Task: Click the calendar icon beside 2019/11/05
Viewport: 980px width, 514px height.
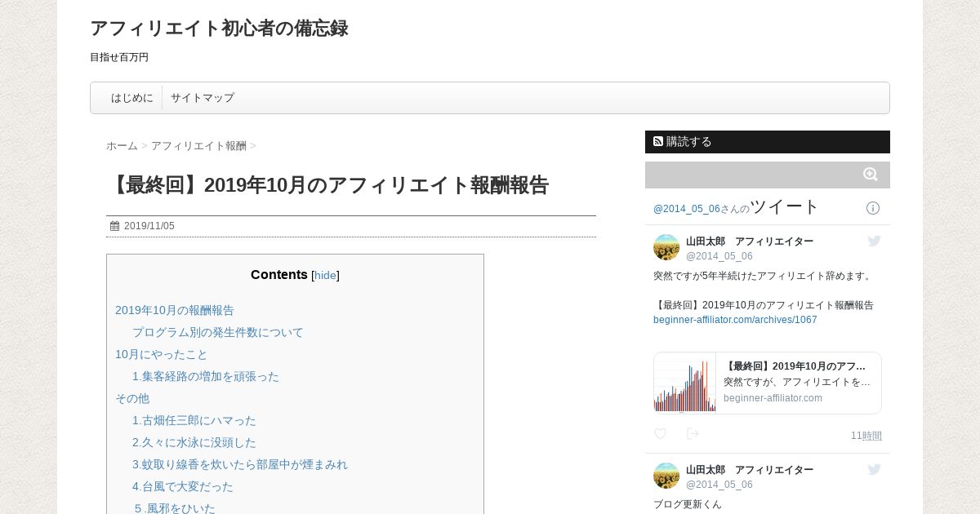Action: (x=115, y=226)
